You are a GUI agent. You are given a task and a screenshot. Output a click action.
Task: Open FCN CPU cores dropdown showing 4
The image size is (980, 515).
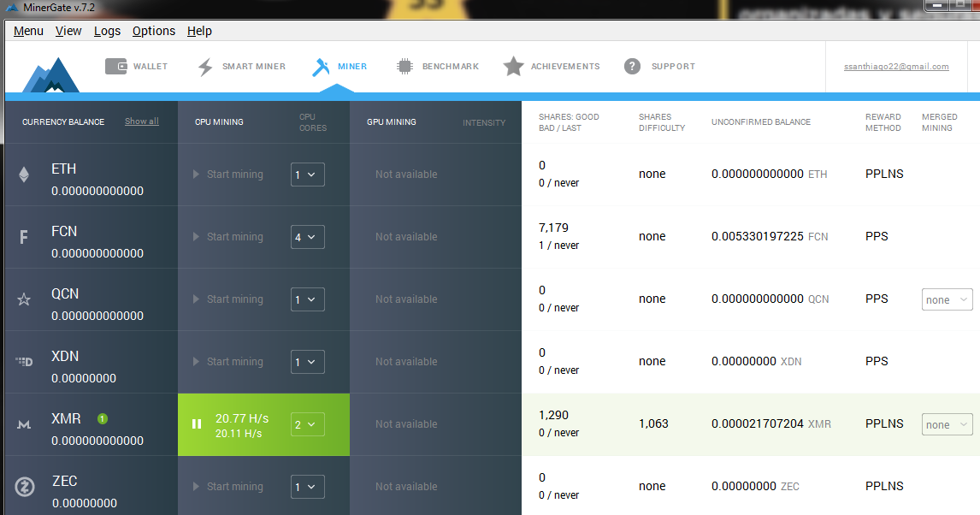point(308,237)
